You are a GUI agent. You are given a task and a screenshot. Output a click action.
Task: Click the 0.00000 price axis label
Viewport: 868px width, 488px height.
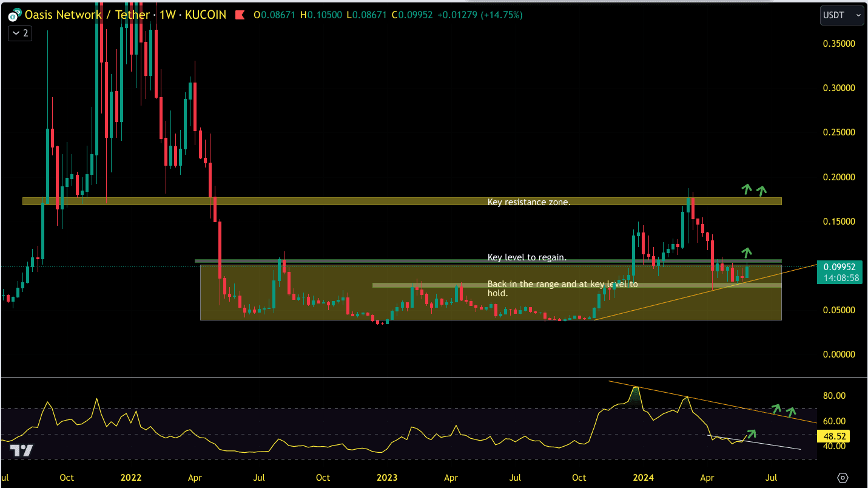pos(839,354)
